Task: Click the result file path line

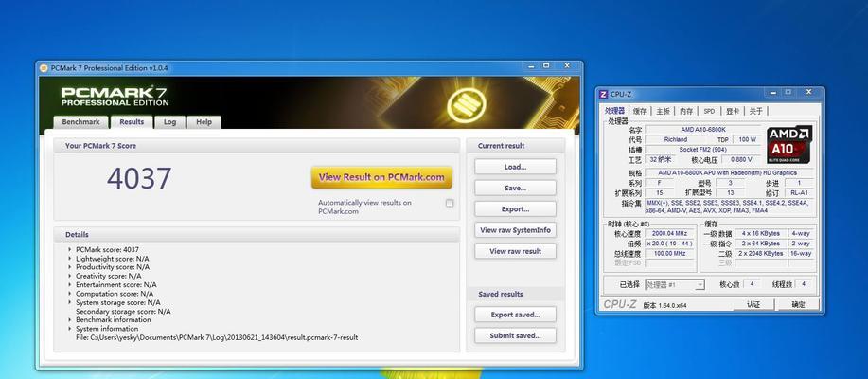Action: 217,337
